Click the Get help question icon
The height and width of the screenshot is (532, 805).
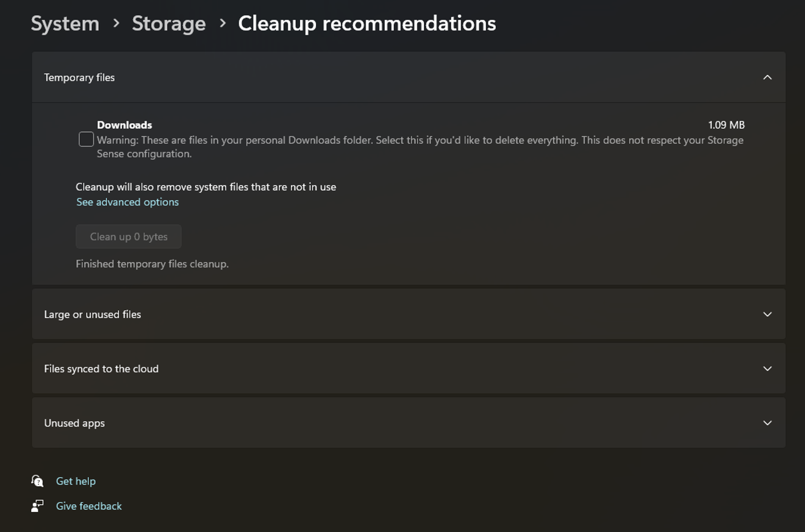(37, 481)
